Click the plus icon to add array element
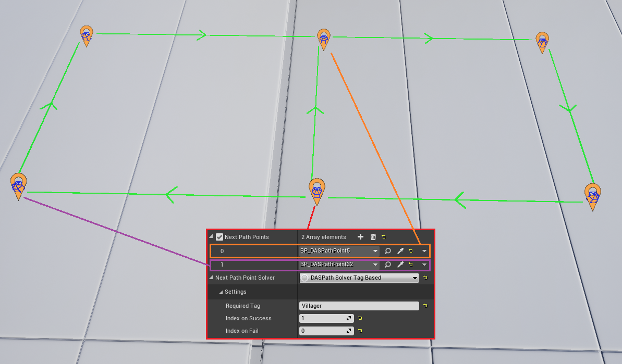Viewport: 622px width, 364px height. tap(360, 237)
